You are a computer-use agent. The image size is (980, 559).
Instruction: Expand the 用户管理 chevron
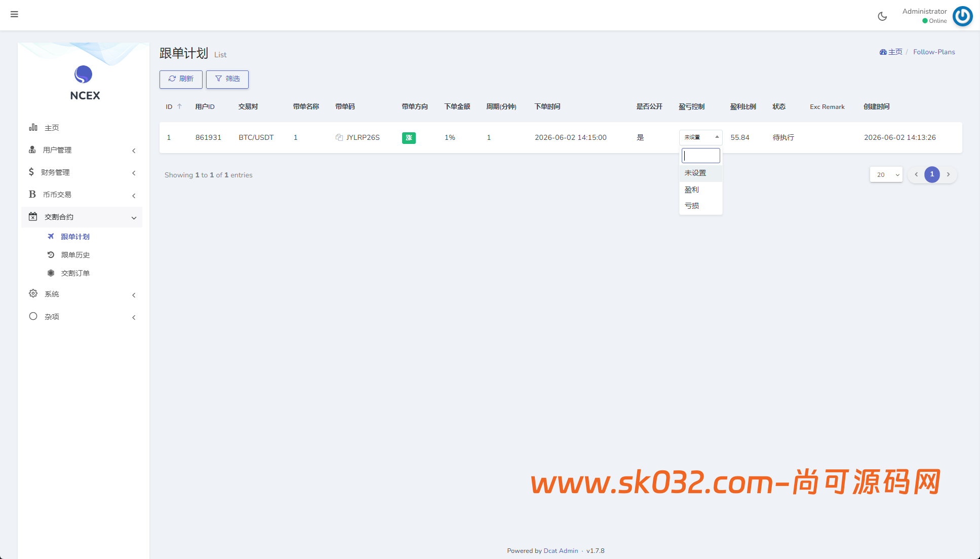click(134, 151)
